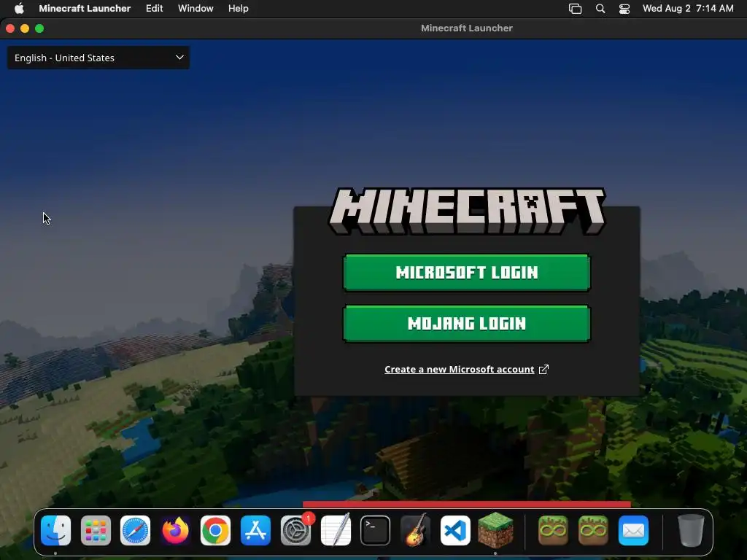Launch GarageBand from the dock
Image resolution: width=747 pixels, height=560 pixels.
[x=415, y=531]
